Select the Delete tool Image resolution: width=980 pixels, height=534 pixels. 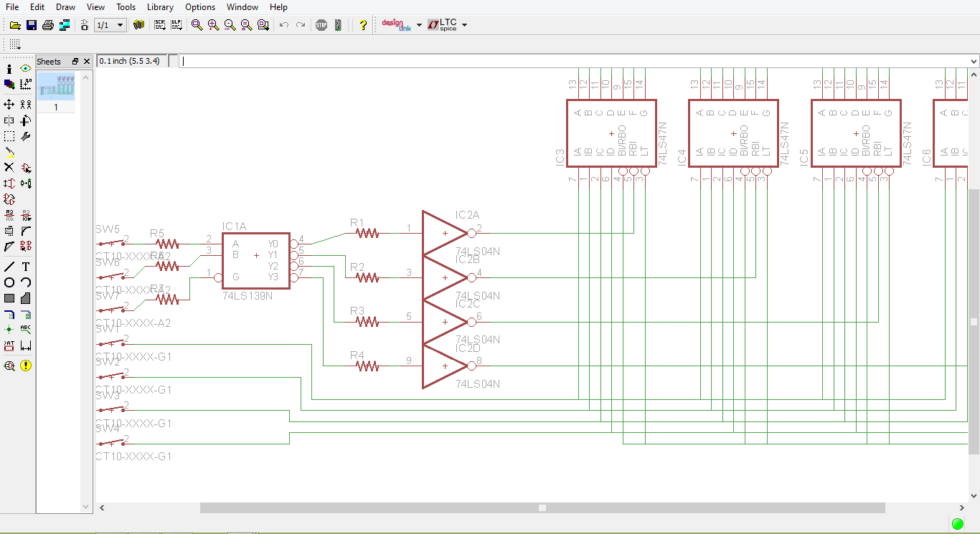[9, 168]
